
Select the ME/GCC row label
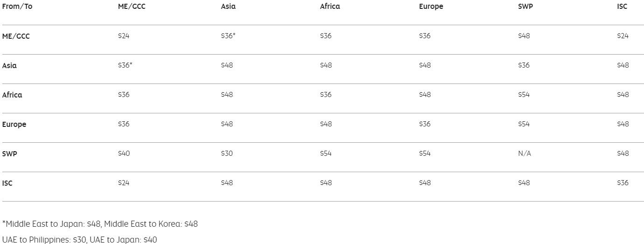16,36
